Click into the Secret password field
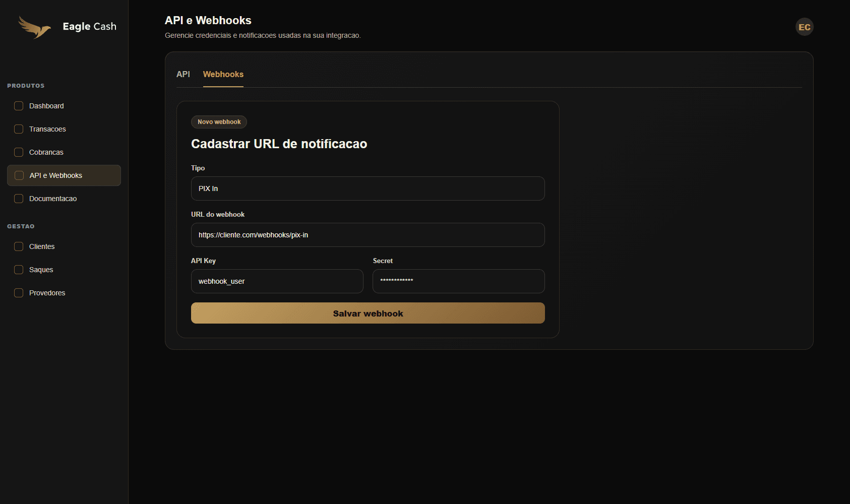850x504 pixels. click(459, 281)
